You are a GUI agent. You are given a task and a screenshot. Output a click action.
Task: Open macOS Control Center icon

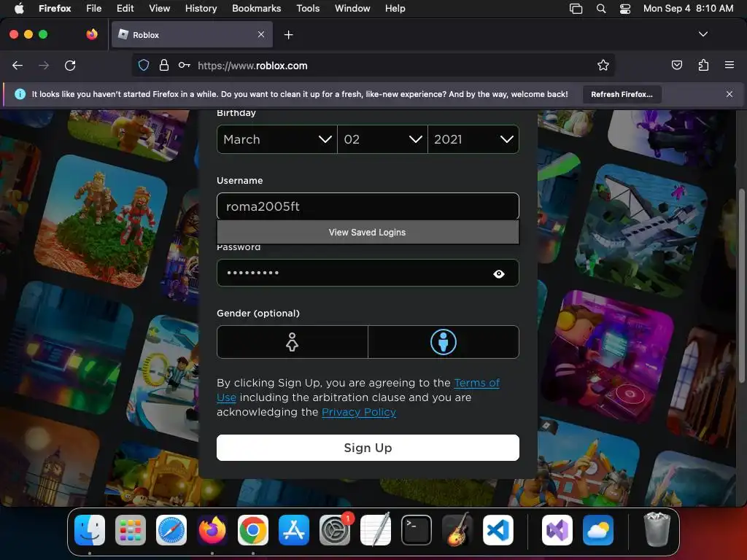[x=625, y=9]
